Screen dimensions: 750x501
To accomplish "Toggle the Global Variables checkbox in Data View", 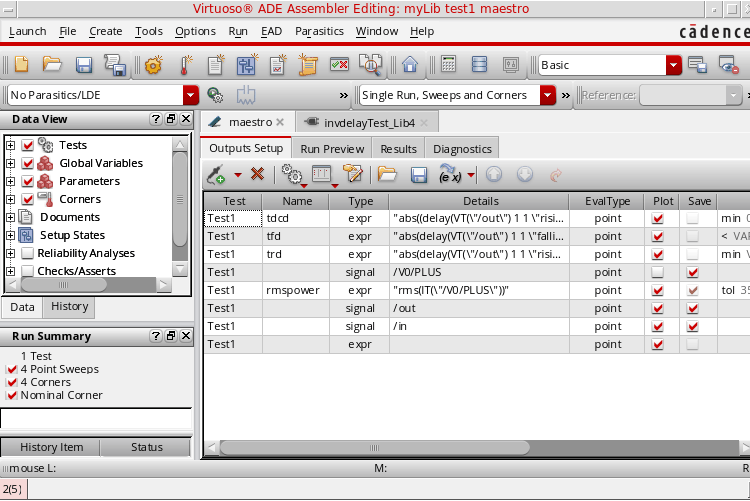I will 28,163.
